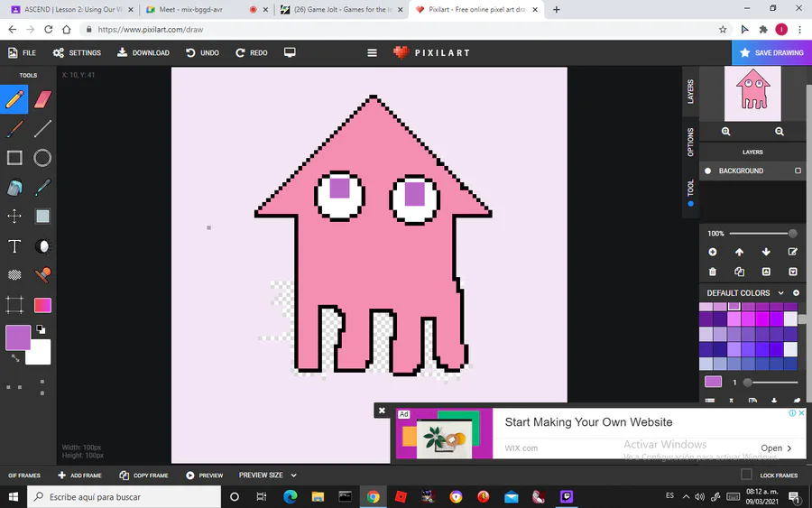
Task: Open Microsoft Edge from the taskbar
Action: tap(290, 496)
